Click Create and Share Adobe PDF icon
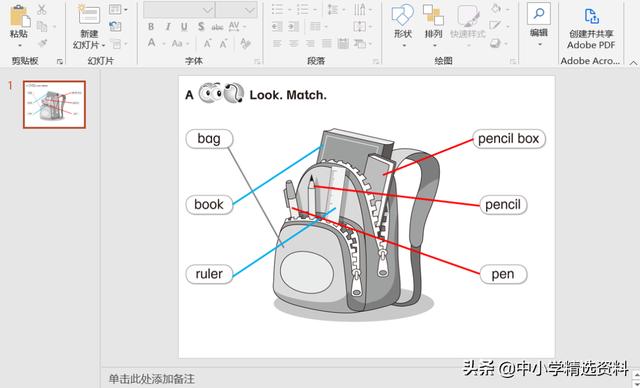 (591, 16)
